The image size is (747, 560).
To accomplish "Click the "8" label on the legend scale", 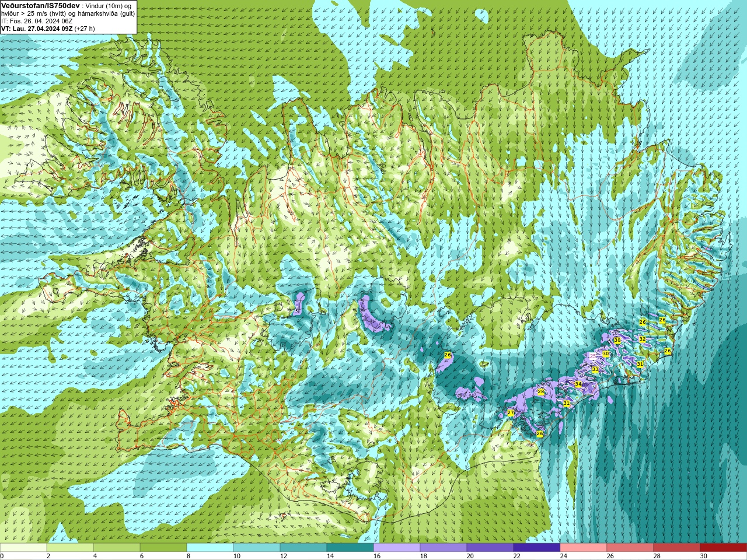I will 188,556.
